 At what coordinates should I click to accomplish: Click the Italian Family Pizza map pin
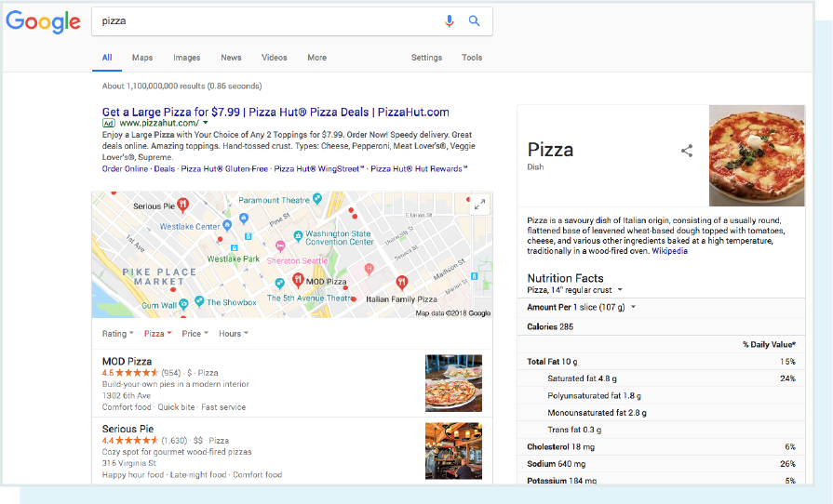[401, 281]
